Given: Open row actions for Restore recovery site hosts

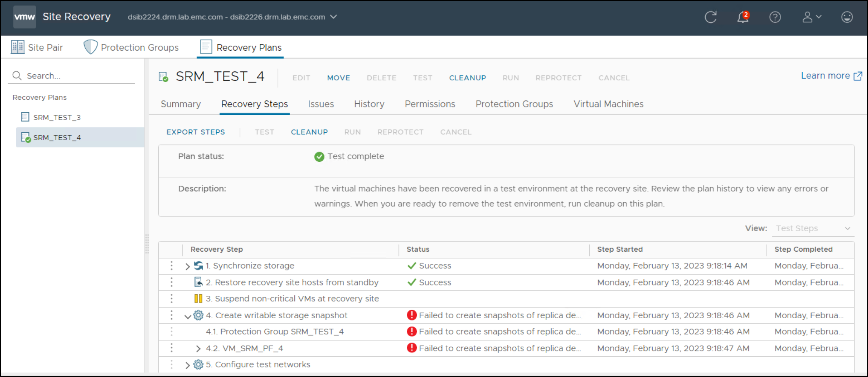Looking at the screenshot, I should [171, 282].
